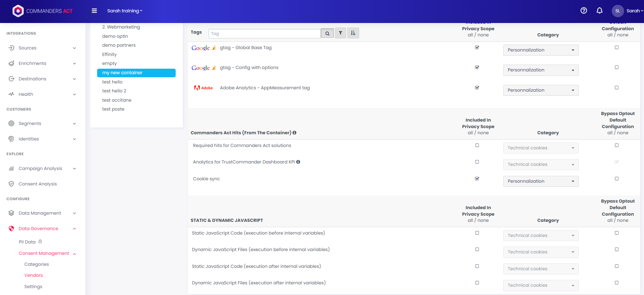Click the help question mark icon
The width and height of the screenshot is (644, 295).
pos(584,11)
